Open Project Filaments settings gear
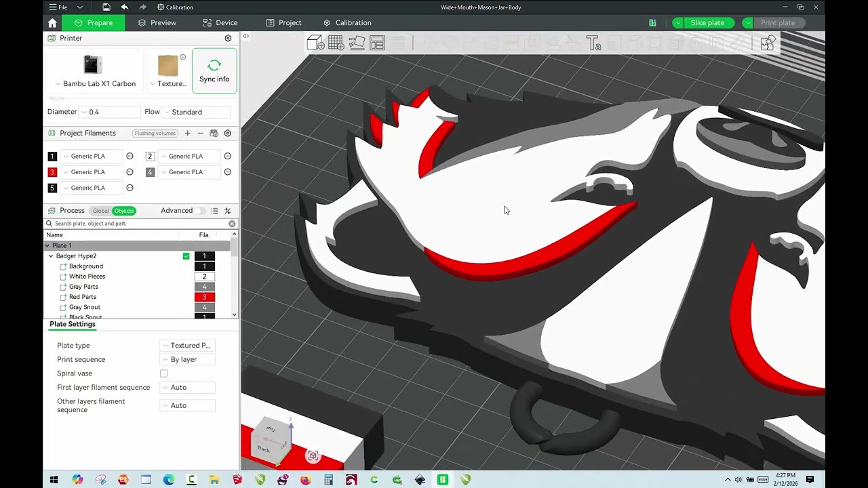This screenshot has width=868, height=488. click(x=228, y=134)
